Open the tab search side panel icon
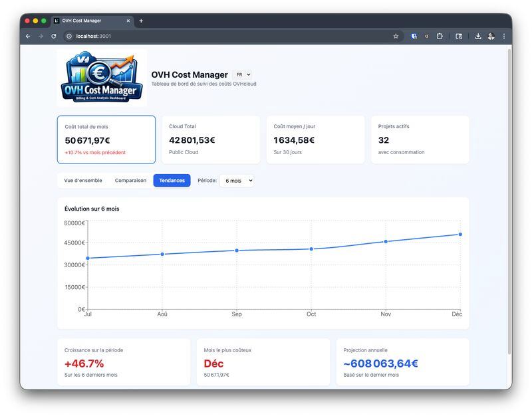 459,36
